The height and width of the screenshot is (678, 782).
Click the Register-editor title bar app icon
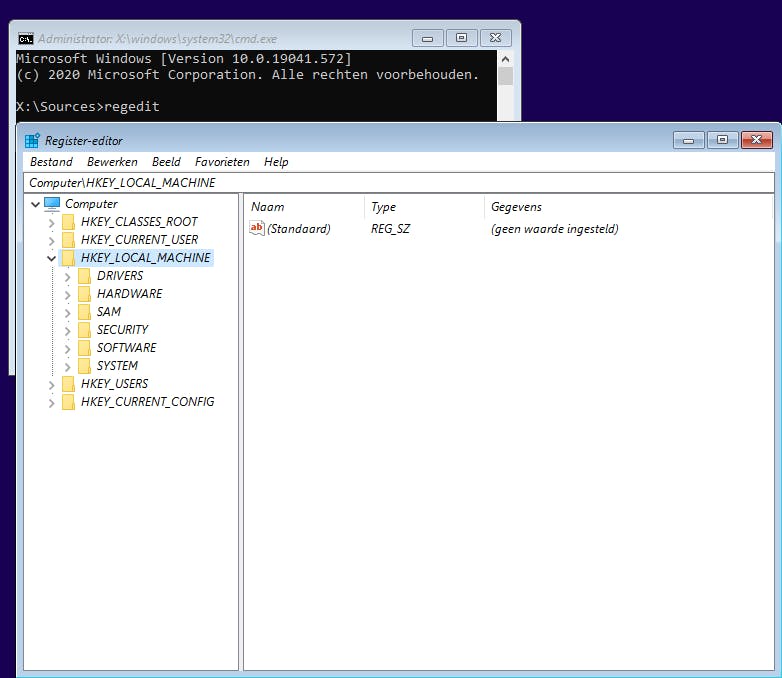click(x=32, y=141)
